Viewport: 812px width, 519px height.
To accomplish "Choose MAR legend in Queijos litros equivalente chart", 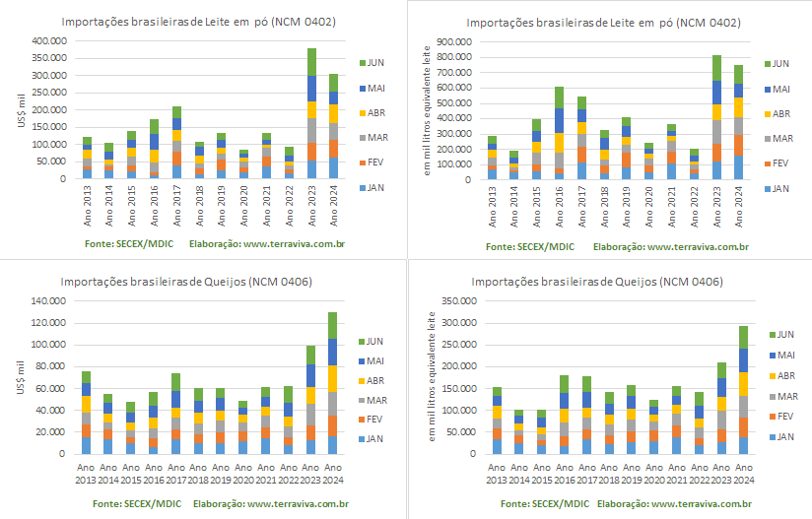I will click(x=784, y=397).
